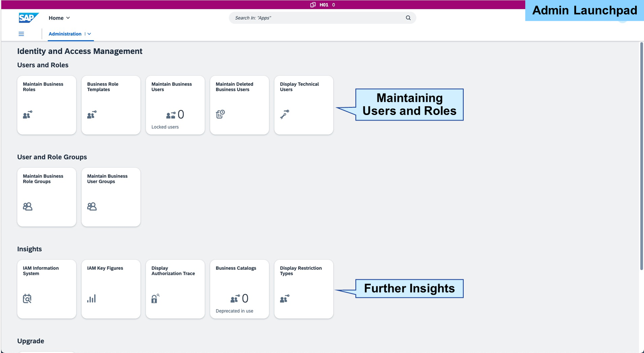Click the IAM Information System icon
Viewport: 644px width, 353px height.
[27, 299]
